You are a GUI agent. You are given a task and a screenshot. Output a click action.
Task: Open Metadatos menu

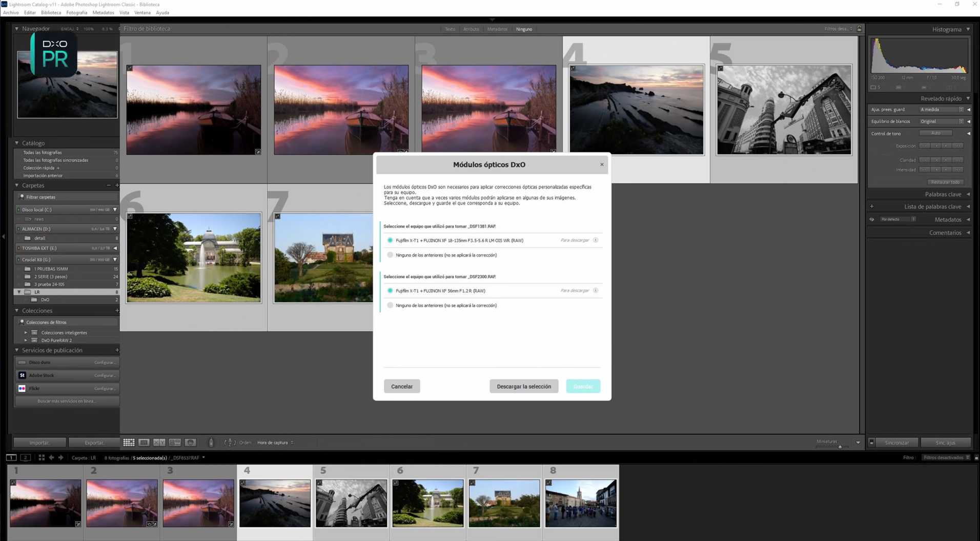(x=103, y=12)
